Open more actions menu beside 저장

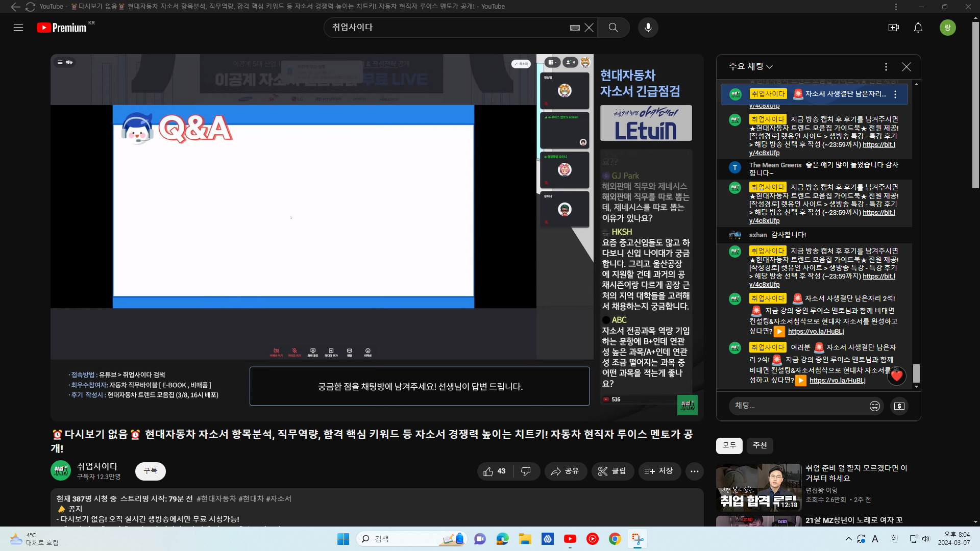[x=694, y=471]
